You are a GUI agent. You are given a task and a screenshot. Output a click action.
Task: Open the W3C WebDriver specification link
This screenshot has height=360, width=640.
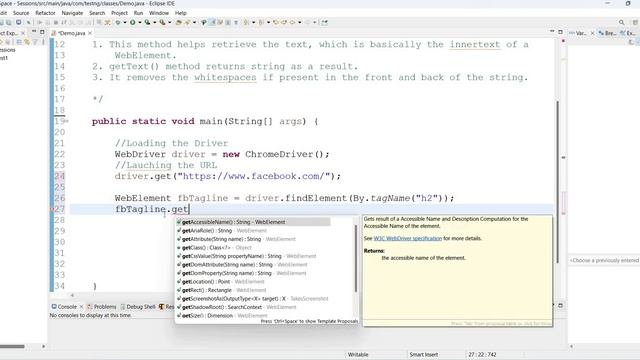point(407,238)
